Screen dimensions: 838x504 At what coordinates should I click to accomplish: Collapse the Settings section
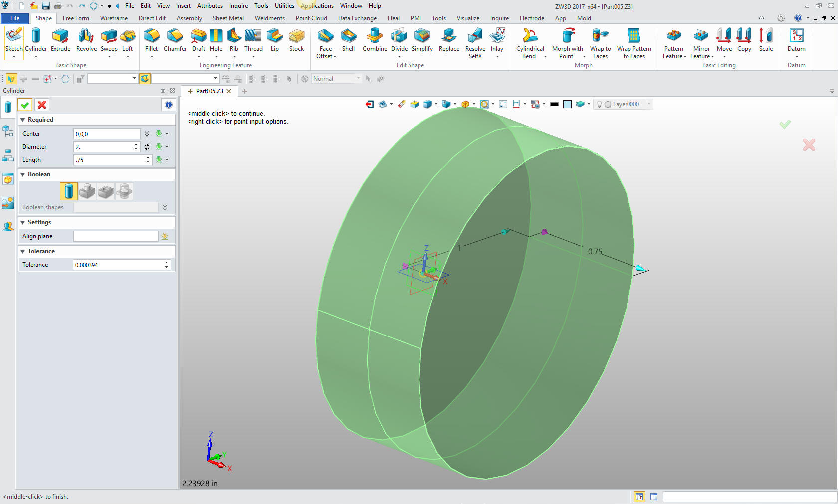tap(22, 222)
